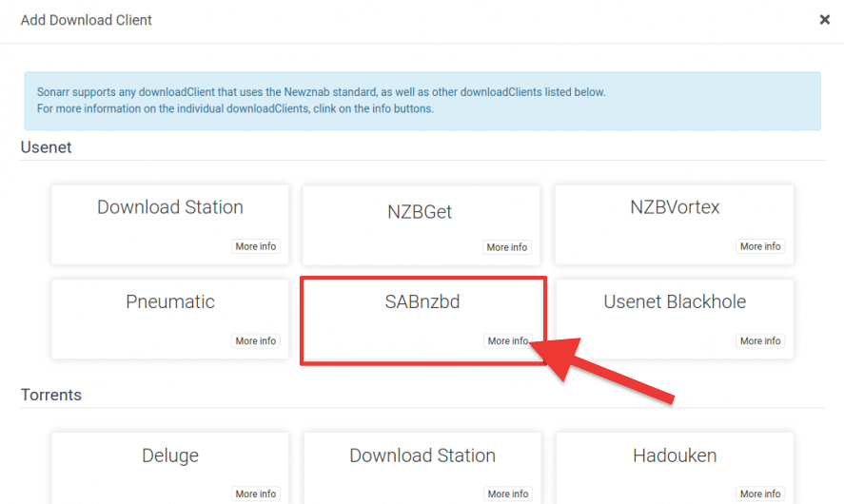Image resolution: width=844 pixels, height=504 pixels.
Task: Close the Add Download Client dialog
Action: (824, 20)
